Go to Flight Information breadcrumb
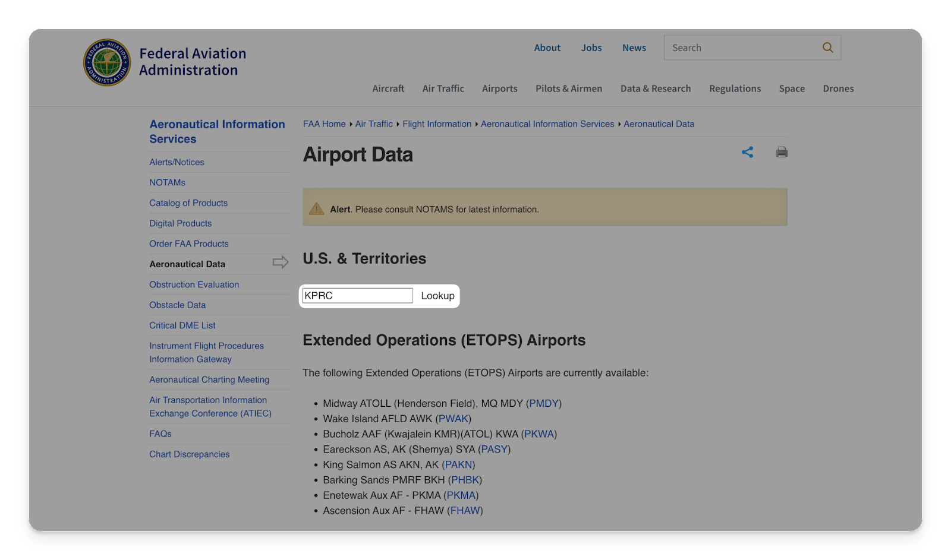 click(437, 124)
